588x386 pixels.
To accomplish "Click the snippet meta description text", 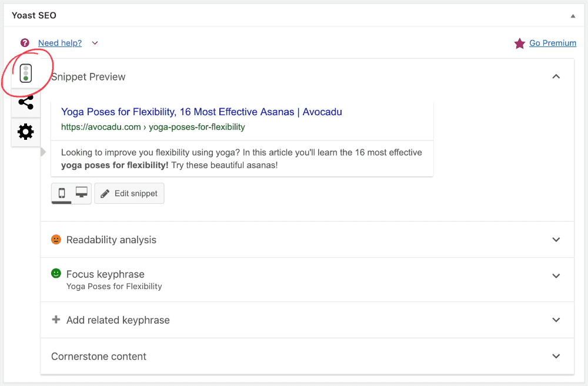I will 242,159.
